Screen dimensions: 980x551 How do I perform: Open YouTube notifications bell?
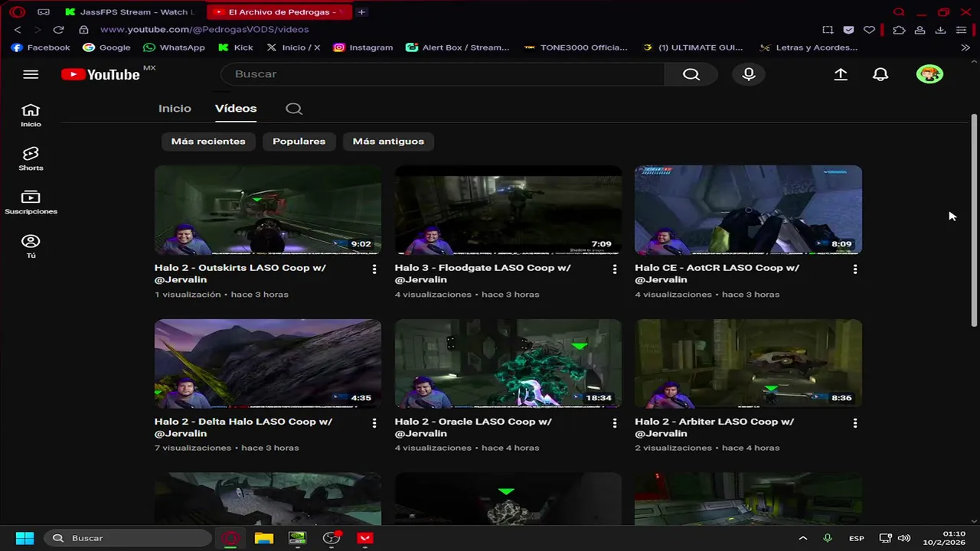(881, 74)
